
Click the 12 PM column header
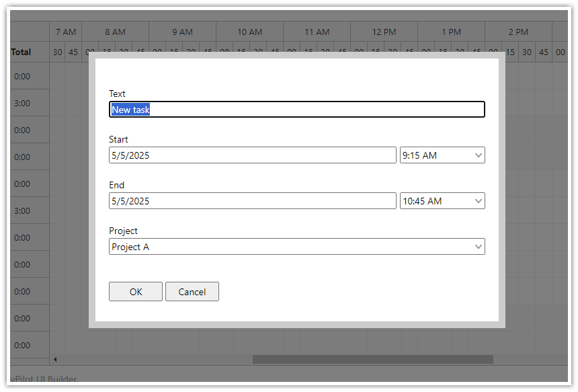tap(384, 32)
